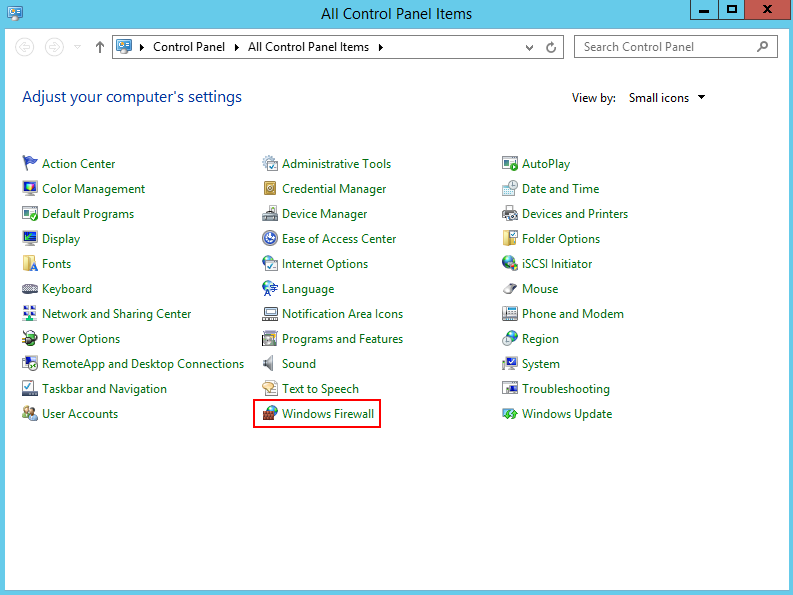Click the Programs and Features icon
Screen dimensions: 793x595
pyautogui.click(x=270, y=338)
